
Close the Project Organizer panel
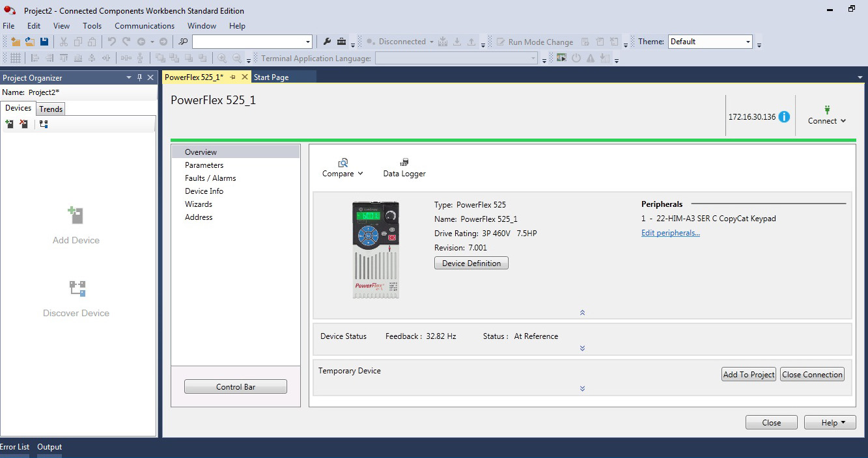click(x=150, y=77)
